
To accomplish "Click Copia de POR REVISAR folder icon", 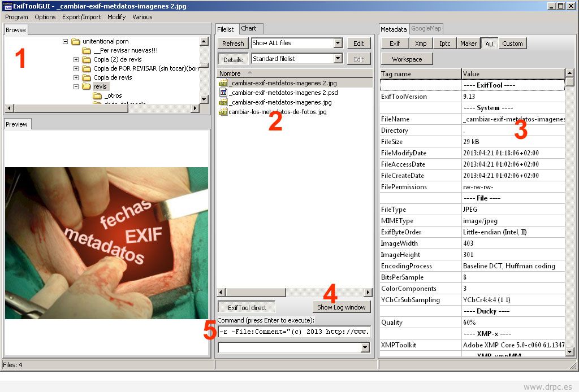I will coord(87,68).
